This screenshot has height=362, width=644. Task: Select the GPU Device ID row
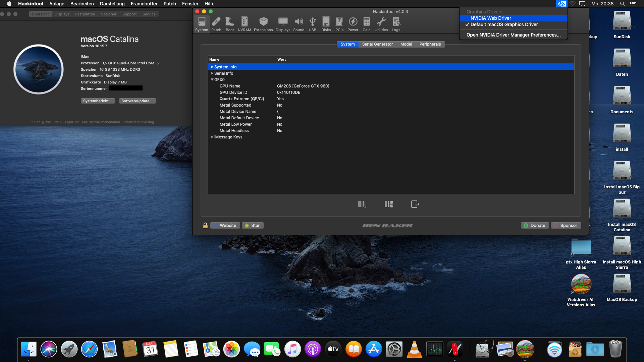point(233,93)
